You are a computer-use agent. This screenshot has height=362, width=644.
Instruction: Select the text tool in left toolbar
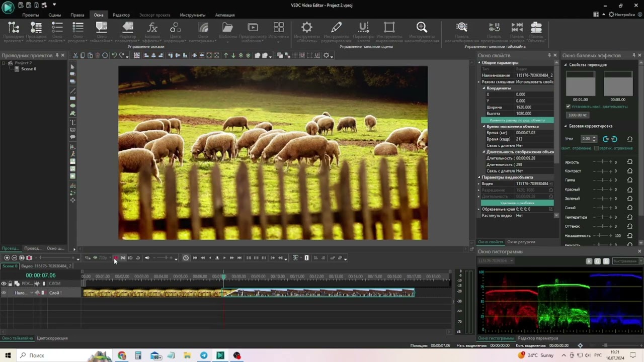click(x=72, y=122)
